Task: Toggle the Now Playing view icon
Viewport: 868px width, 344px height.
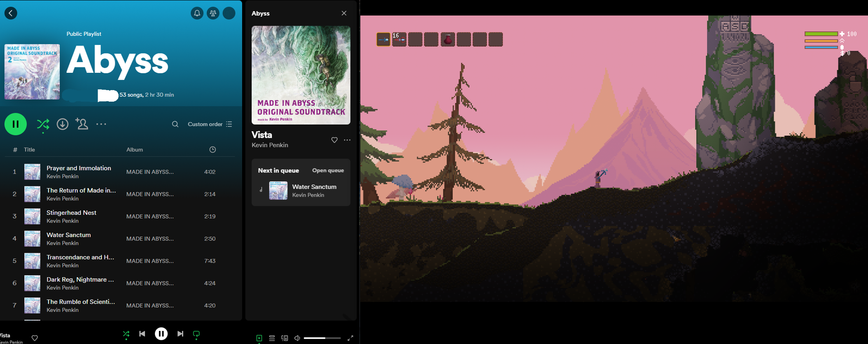Action: click(259, 338)
